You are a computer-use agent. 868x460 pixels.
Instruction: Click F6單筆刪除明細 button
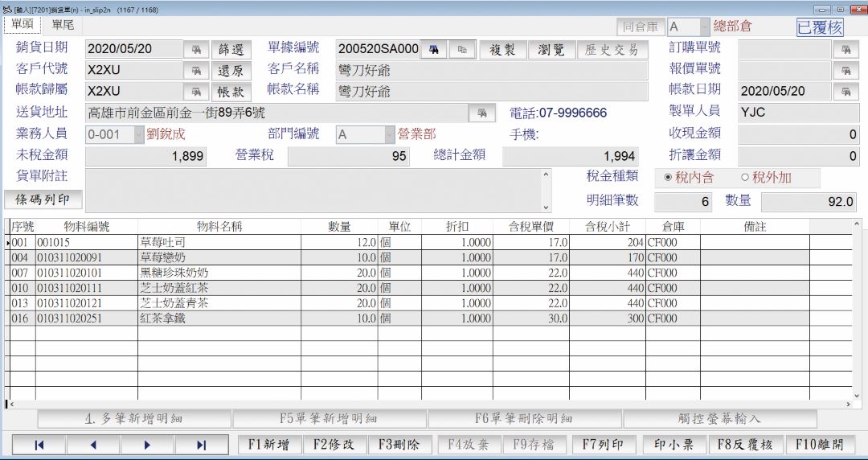tap(524, 419)
